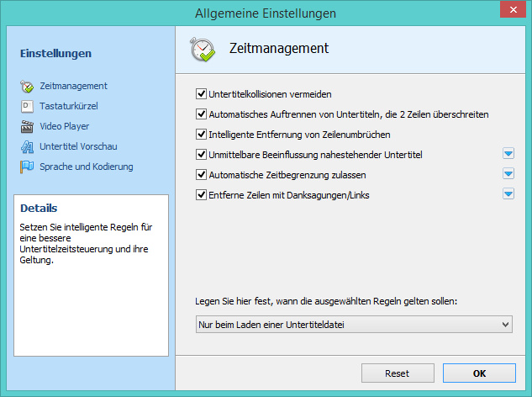Expand options for Automatische Zeitbegrenzung rule
The width and height of the screenshot is (532, 397).
[x=508, y=173]
